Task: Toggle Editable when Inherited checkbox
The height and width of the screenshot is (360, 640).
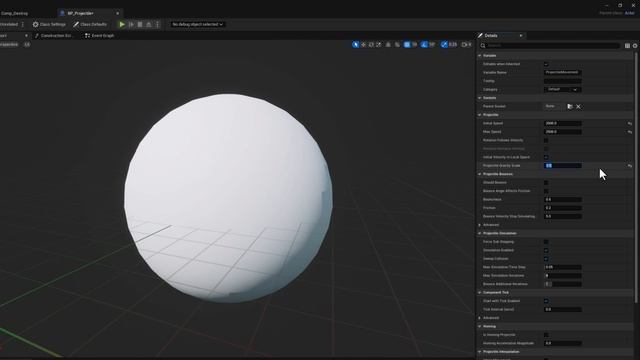Action: coord(546,64)
